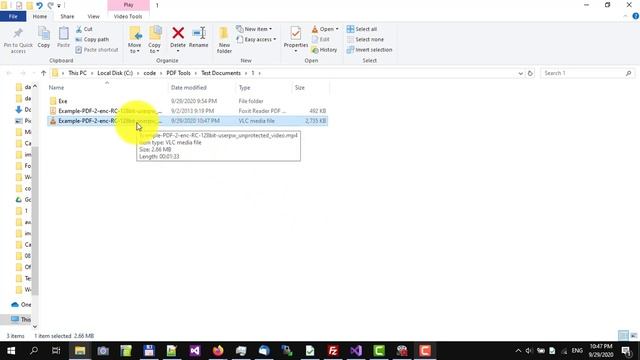Click the Copy ribbon icon
The image size is (640, 360).
pos(44,38)
